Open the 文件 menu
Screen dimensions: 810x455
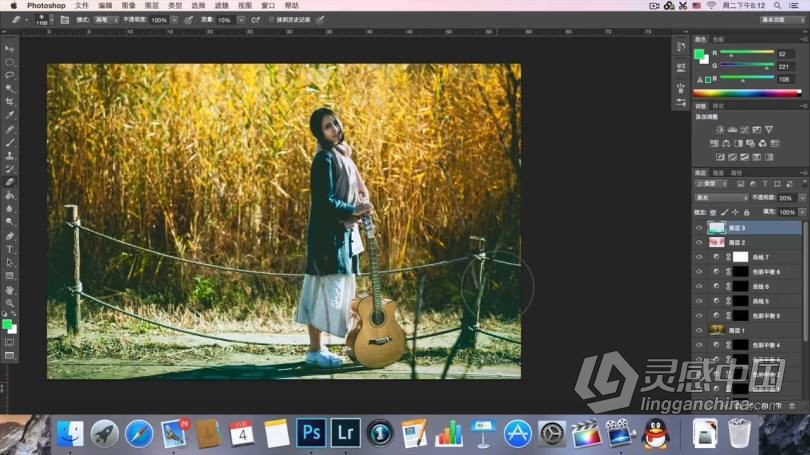[x=82, y=5]
